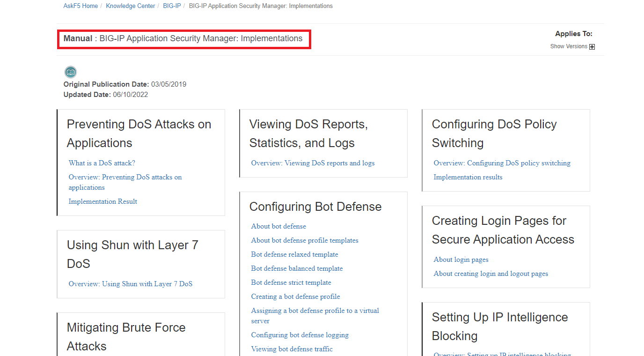Screen dimensions: 644x356
Task: Open BIG-IP breadcrumb link
Action: click(x=172, y=6)
